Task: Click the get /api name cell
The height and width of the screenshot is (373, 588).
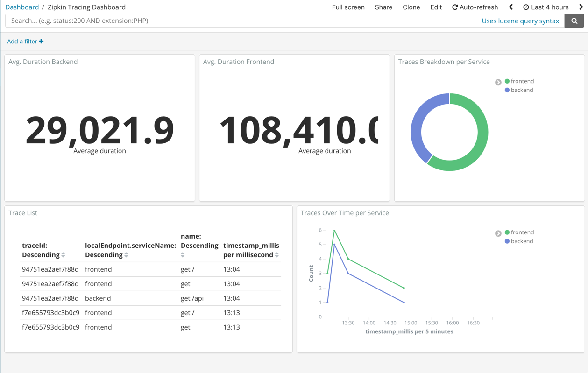Action: point(192,298)
